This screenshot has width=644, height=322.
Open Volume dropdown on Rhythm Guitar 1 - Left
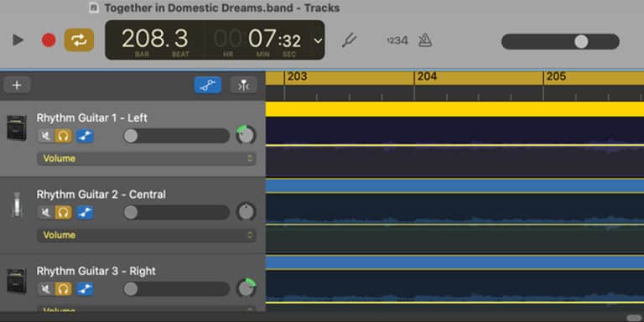[147, 158]
